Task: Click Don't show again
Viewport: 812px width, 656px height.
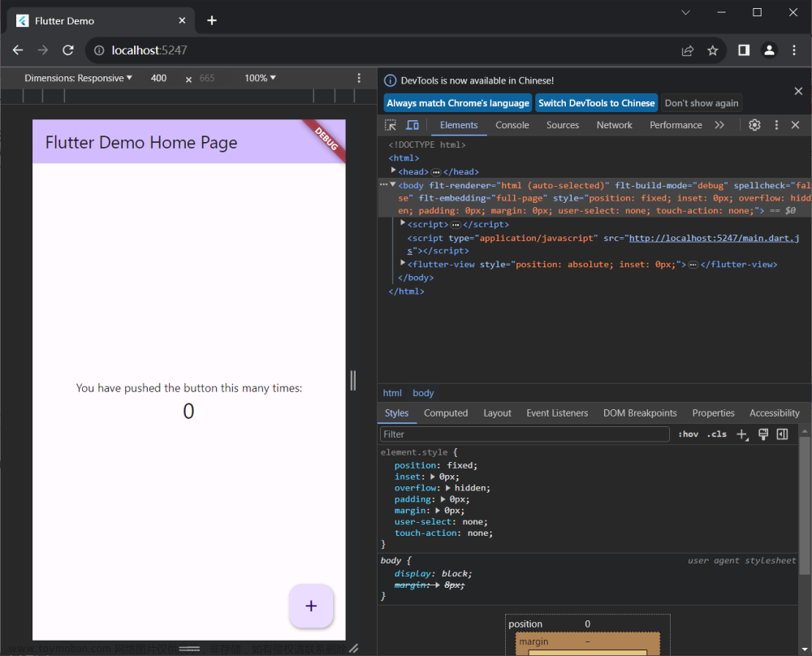Action: pos(702,103)
